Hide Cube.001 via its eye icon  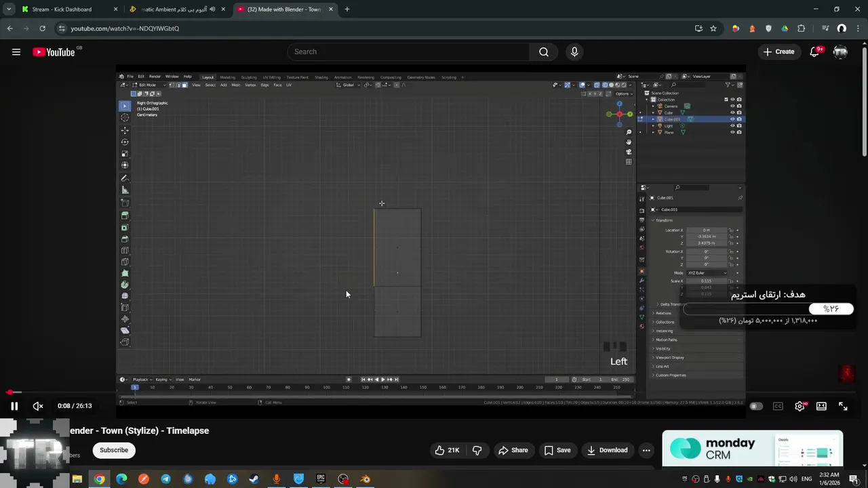(x=732, y=119)
